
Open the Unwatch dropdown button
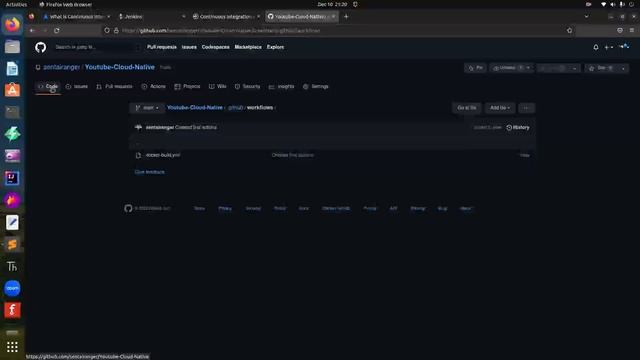(x=511, y=68)
